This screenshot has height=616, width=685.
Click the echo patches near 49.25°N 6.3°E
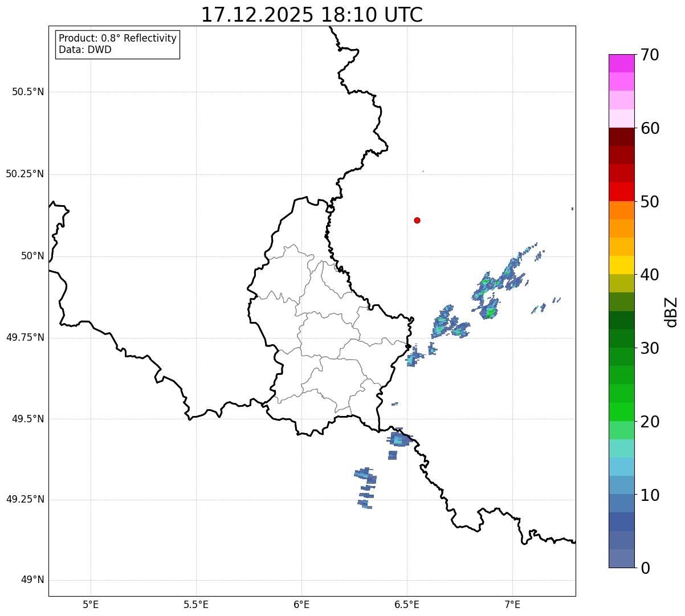(x=365, y=488)
